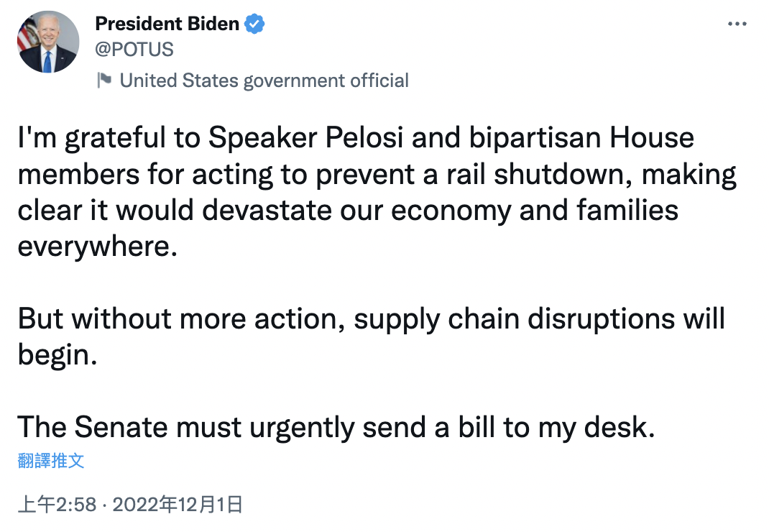This screenshot has height=532, width=769.
Task: Click the "President Biden" display name
Action: pos(167,24)
